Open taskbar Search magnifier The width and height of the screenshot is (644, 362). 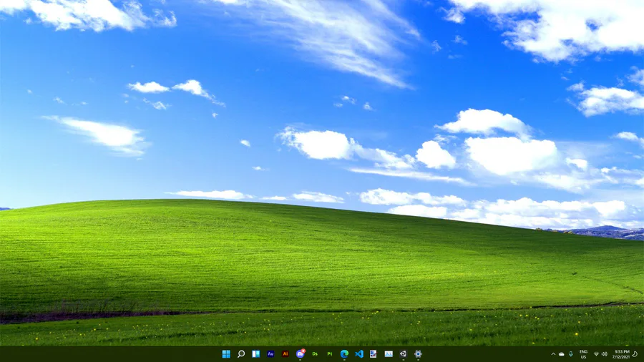(241, 354)
